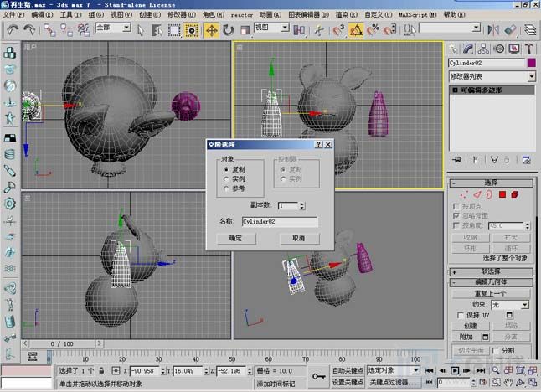Open the reactor menu

click(241, 15)
